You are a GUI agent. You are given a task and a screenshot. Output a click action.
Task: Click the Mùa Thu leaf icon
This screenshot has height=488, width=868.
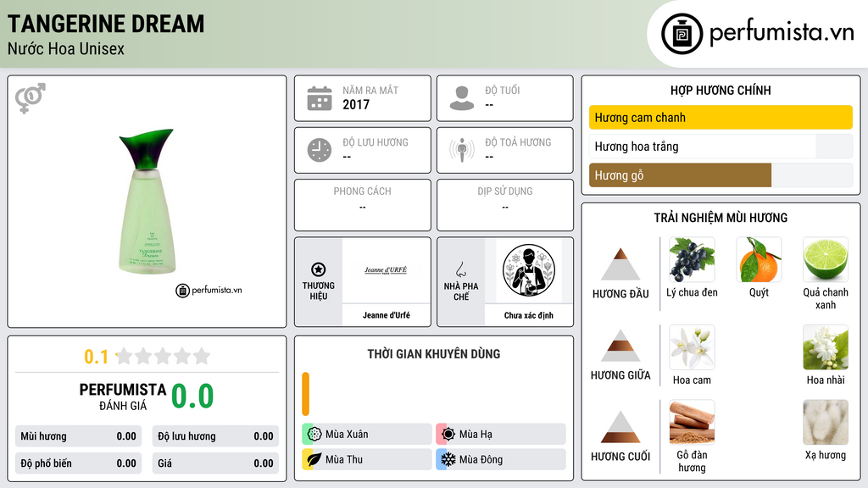pos(314,459)
